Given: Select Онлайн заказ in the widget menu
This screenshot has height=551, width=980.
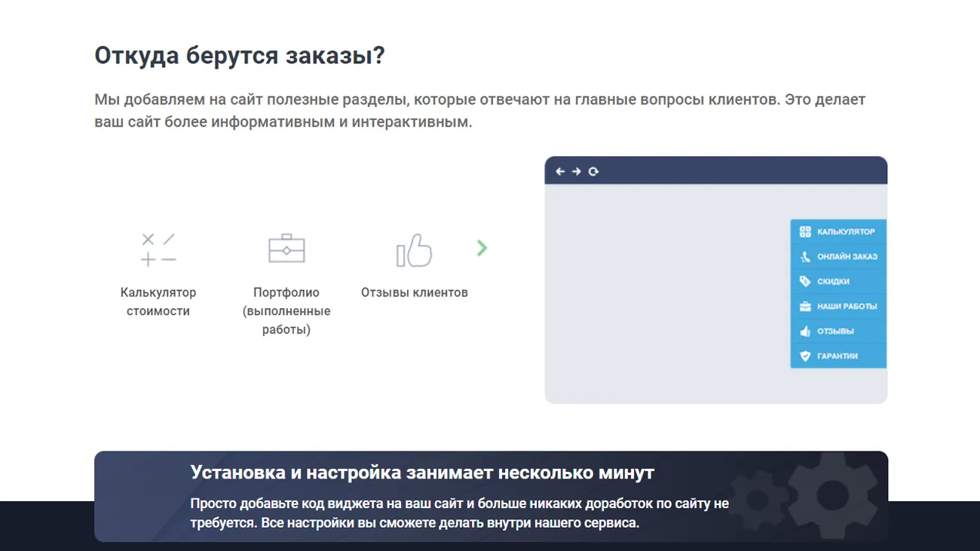Looking at the screenshot, I should (x=838, y=256).
